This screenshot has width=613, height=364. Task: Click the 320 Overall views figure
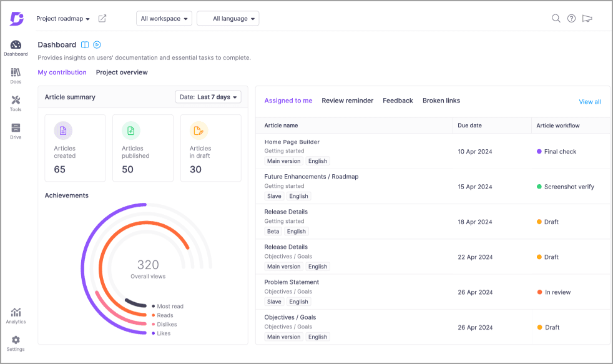click(148, 265)
